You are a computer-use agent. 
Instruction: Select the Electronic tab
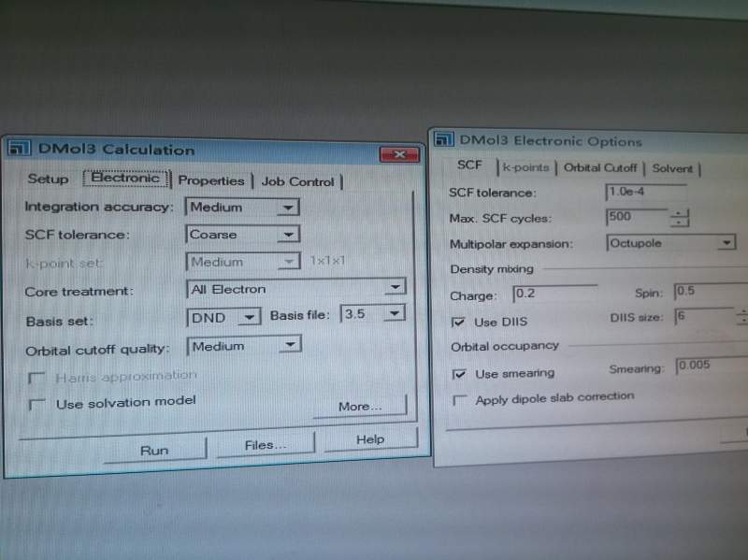point(125,178)
